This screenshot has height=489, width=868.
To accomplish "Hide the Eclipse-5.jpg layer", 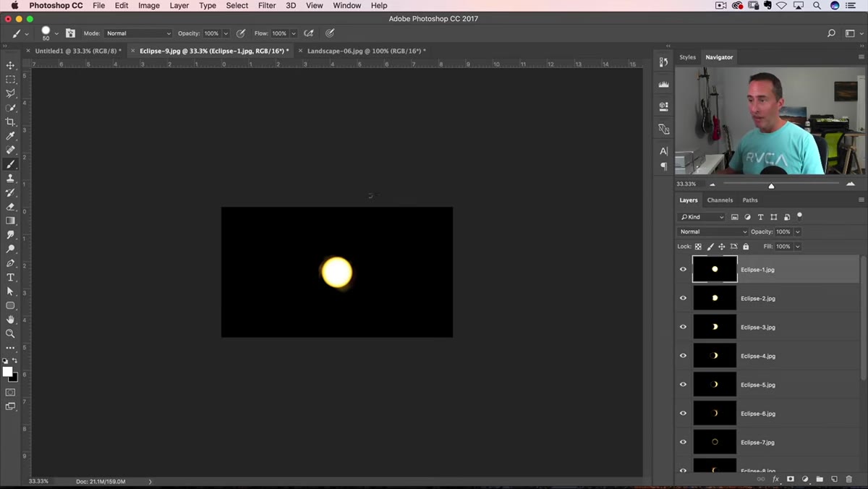I will (x=683, y=385).
